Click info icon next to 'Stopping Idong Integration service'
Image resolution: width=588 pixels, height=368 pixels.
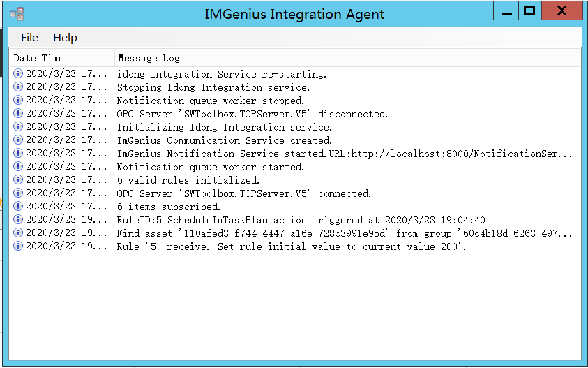18,87
